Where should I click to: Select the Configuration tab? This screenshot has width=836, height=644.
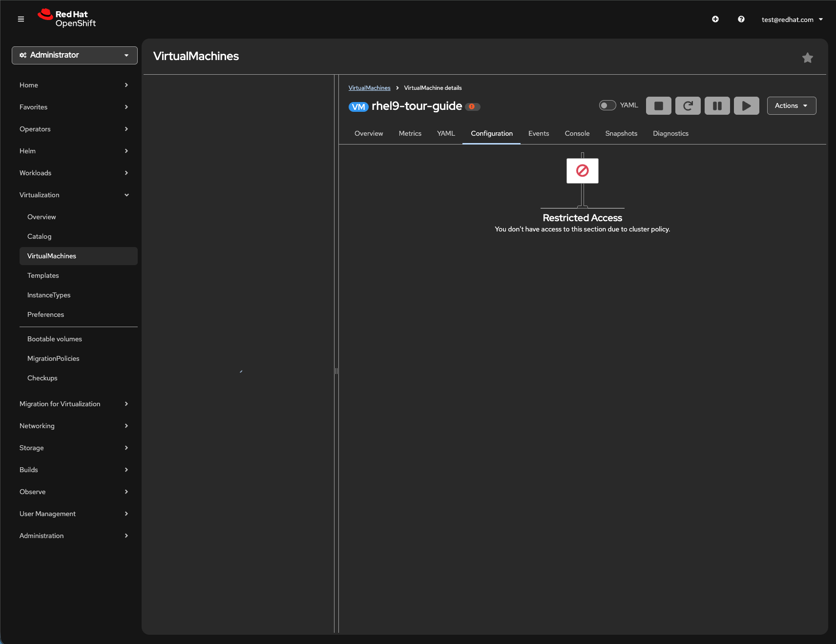coord(492,133)
